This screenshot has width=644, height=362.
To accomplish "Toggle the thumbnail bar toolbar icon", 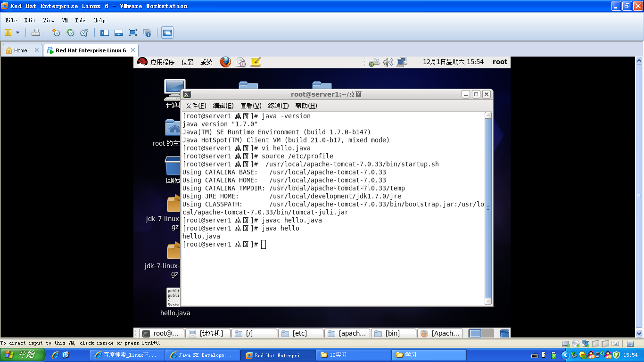I will coord(119,33).
